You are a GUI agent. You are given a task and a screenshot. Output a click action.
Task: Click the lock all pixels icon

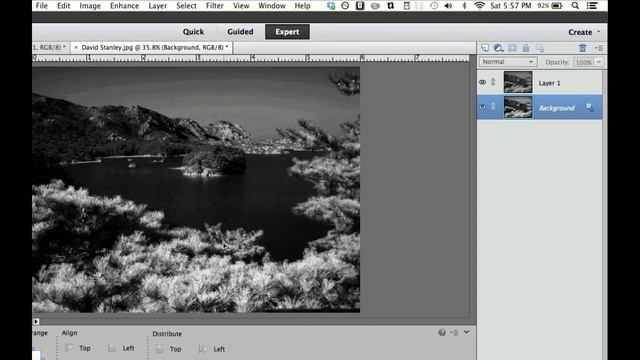(x=526, y=48)
